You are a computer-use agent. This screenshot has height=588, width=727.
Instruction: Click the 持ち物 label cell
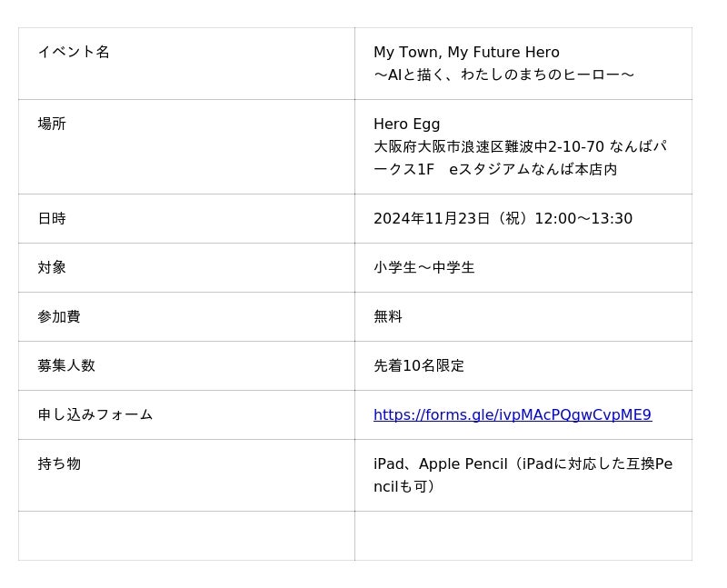point(59,464)
